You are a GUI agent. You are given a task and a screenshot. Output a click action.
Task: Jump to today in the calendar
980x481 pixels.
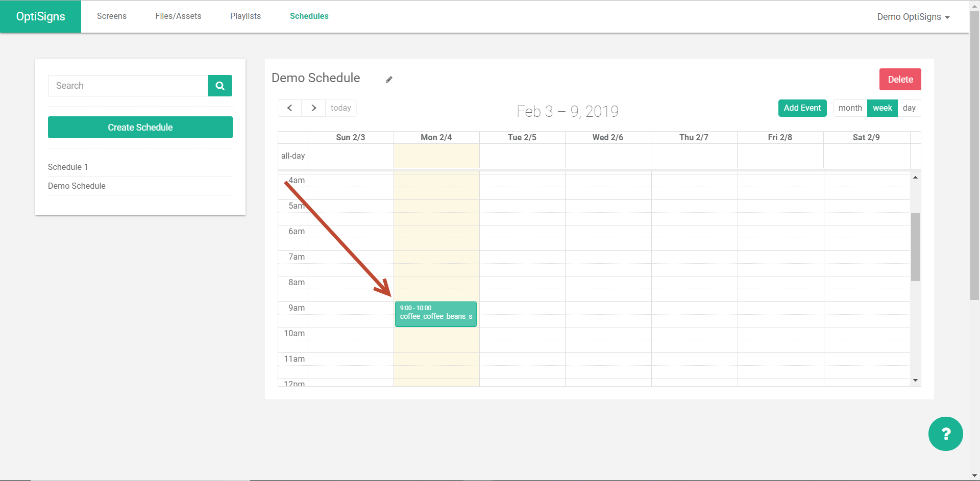[x=341, y=108]
